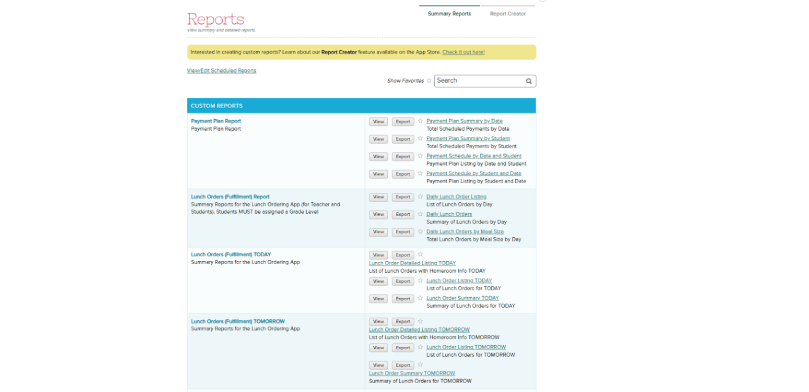Favorite Daily Lunch Order Listing star
The image size is (809, 392).
[x=420, y=197]
